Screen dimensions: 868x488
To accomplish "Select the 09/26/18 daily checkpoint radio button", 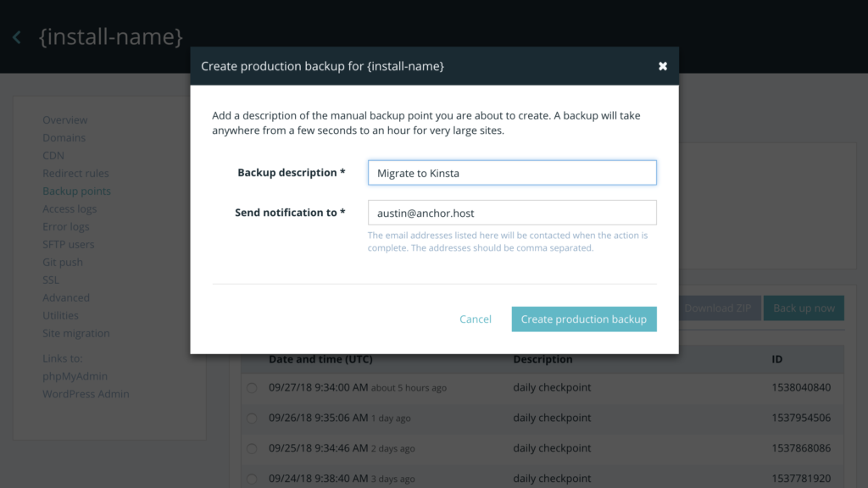I will click(x=252, y=419).
